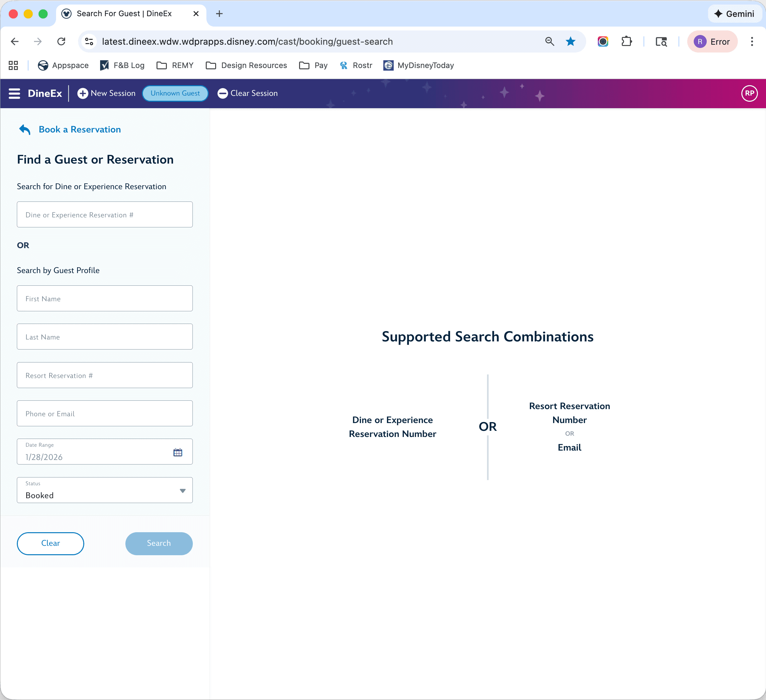Click the back arrow next to Book a Reservation

[24, 130]
